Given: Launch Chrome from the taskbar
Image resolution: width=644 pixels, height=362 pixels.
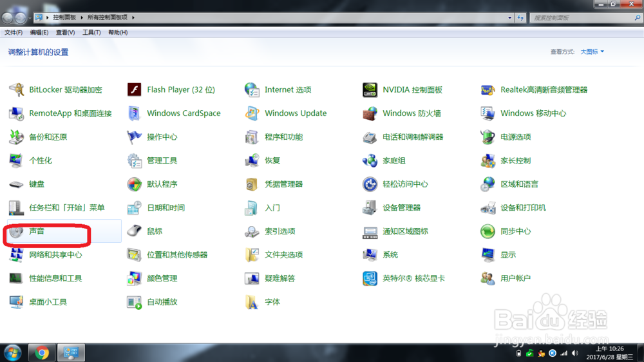Looking at the screenshot, I should pyautogui.click(x=41, y=352).
